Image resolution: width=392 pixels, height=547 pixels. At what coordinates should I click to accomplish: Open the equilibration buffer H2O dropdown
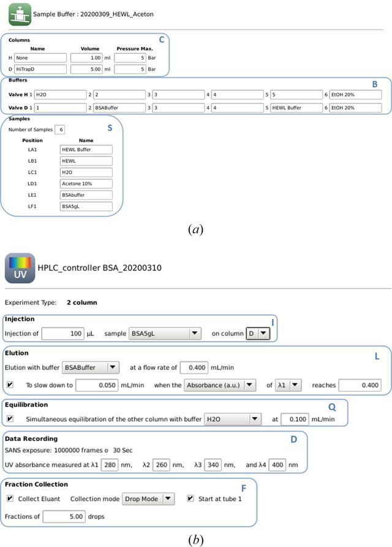pyautogui.click(x=232, y=419)
